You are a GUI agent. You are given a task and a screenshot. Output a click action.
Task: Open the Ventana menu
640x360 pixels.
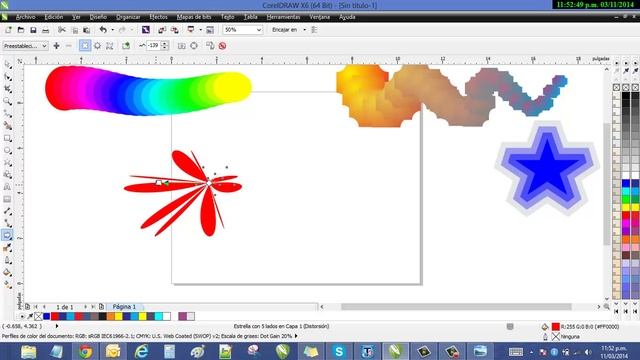[320, 17]
